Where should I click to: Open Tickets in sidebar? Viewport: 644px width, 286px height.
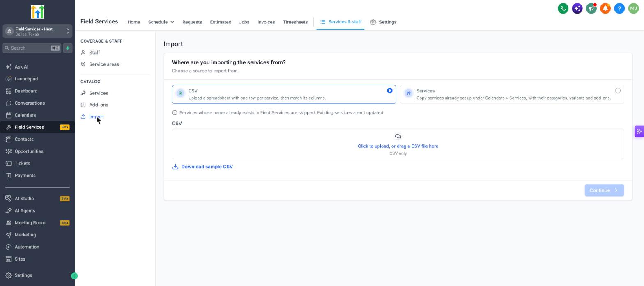pyautogui.click(x=37, y=163)
